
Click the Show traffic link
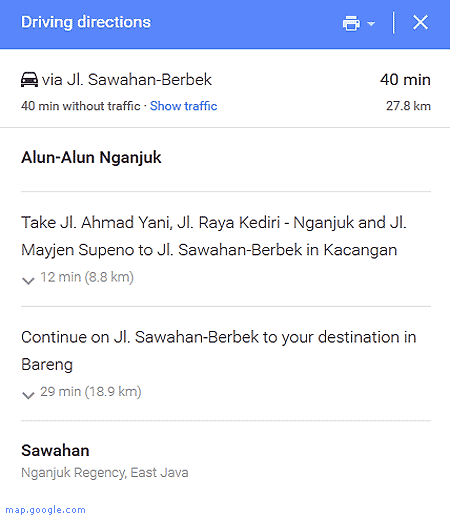click(183, 106)
